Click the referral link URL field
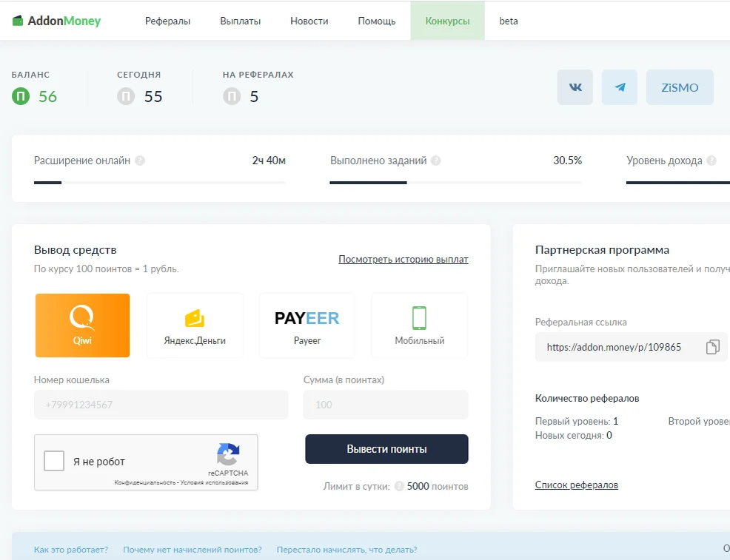The image size is (730, 560). (631, 347)
